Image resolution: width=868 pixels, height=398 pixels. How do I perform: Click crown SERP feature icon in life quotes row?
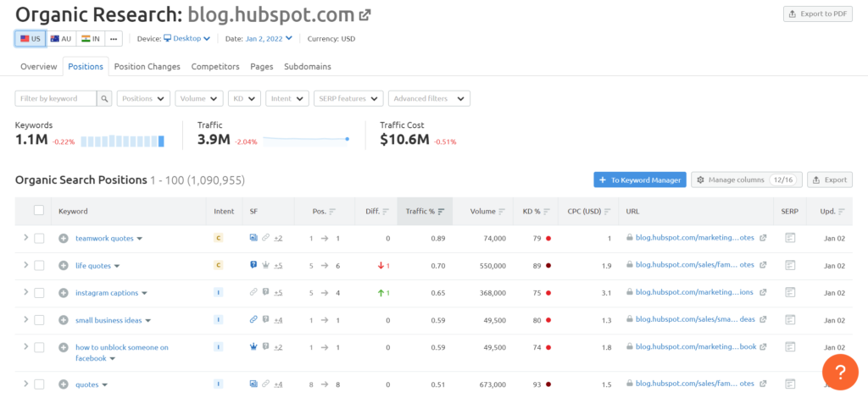(265, 265)
